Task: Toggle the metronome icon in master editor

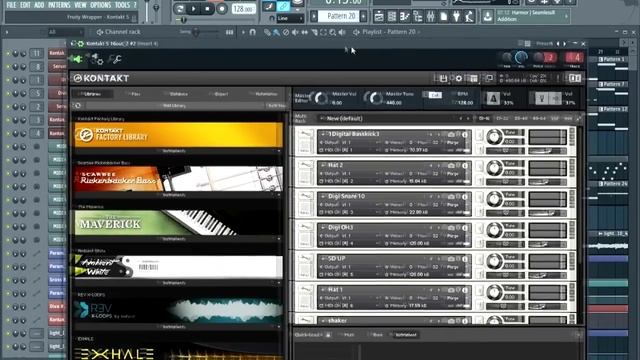Action: point(493,98)
